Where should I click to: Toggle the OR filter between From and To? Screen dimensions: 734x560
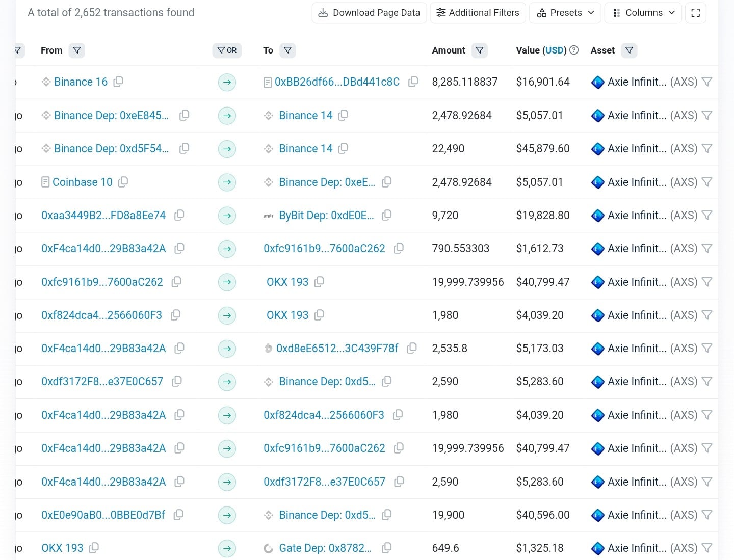click(x=227, y=50)
